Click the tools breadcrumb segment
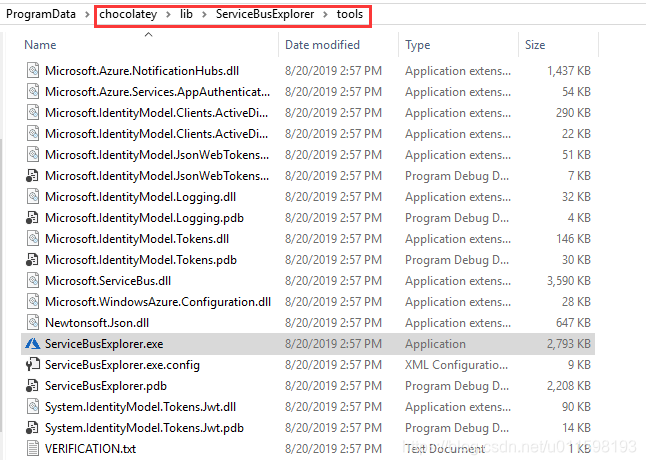Image resolution: width=646 pixels, height=465 pixels. click(350, 14)
